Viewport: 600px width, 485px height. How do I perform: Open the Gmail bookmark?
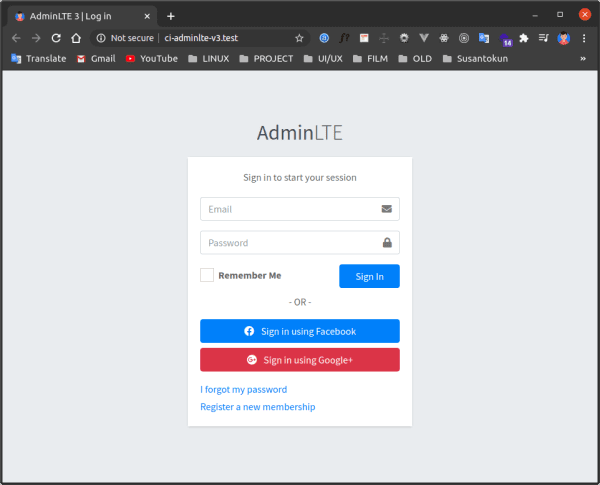click(96, 59)
